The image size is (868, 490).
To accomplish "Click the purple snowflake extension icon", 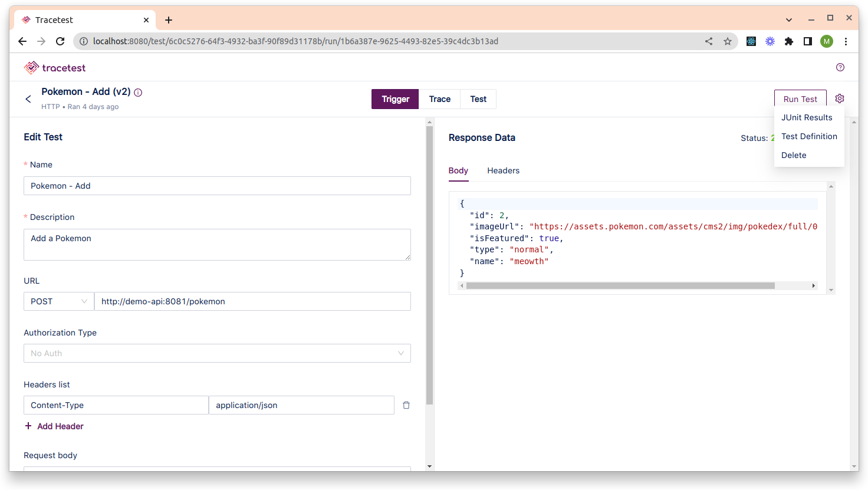I will click(x=770, y=41).
